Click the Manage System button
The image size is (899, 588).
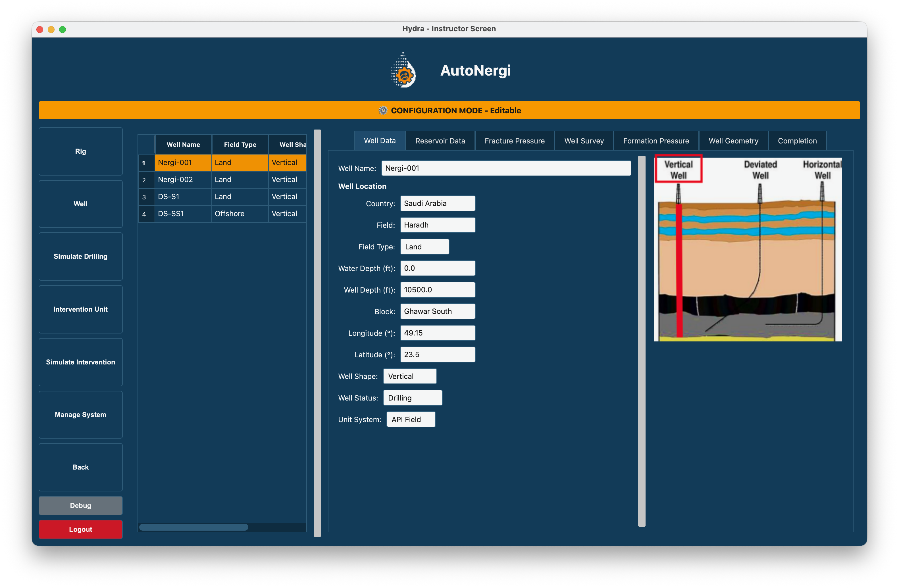[x=80, y=414]
